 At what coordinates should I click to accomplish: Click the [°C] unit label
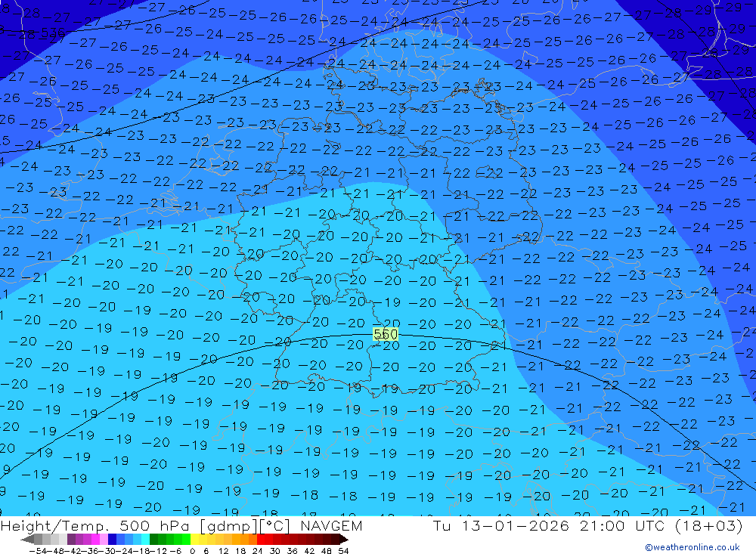click(276, 526)
